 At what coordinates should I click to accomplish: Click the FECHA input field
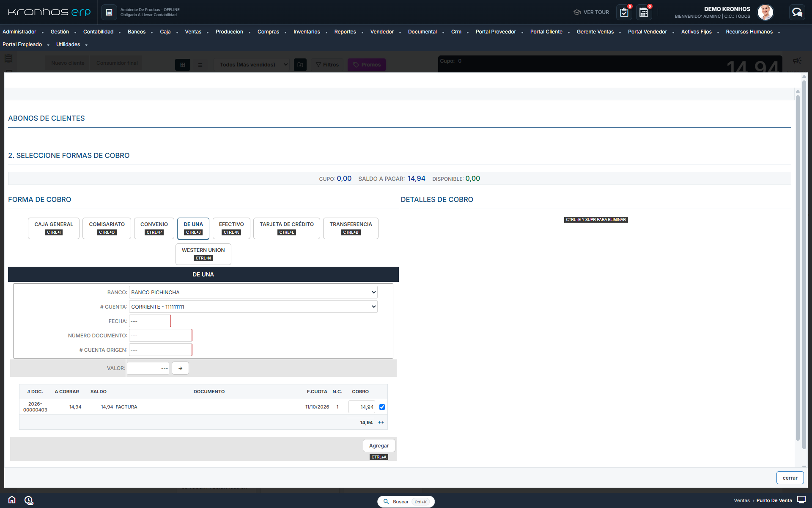pos(150,321)
